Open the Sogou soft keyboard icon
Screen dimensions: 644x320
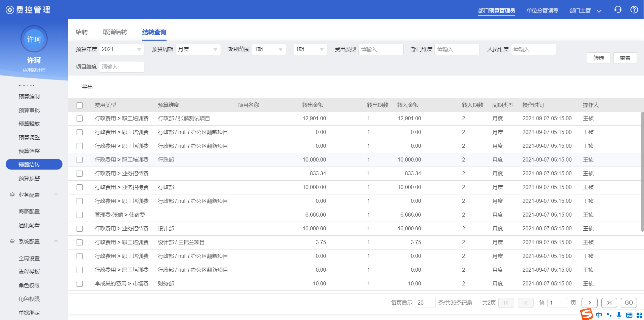(x=629, y=315)
